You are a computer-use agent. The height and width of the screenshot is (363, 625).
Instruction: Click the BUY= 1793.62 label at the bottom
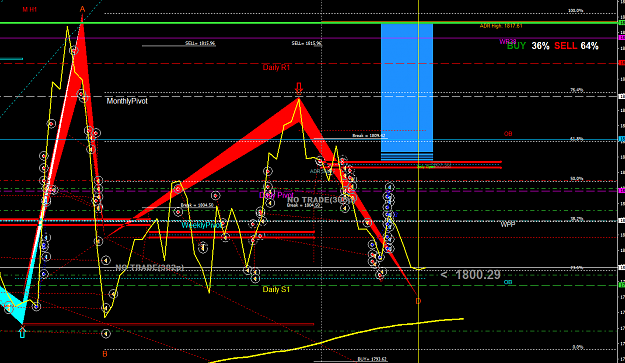372,359
